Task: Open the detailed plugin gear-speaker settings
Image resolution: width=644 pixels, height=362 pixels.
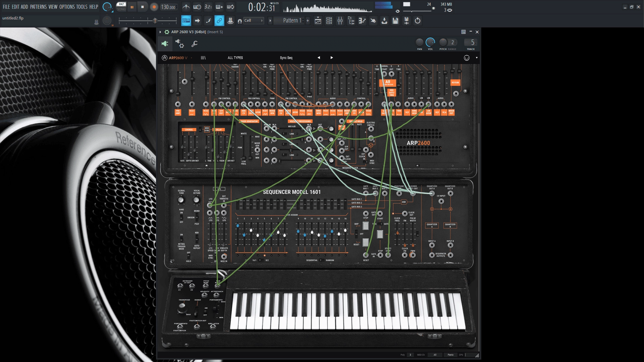Action: pyautogui.click(x=179, y=44)
